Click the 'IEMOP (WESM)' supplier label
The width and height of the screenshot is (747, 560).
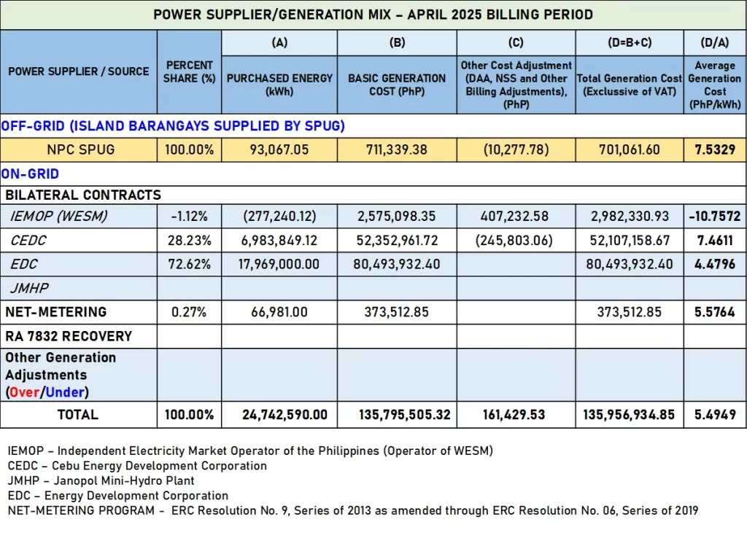click(x=59, y=216)
